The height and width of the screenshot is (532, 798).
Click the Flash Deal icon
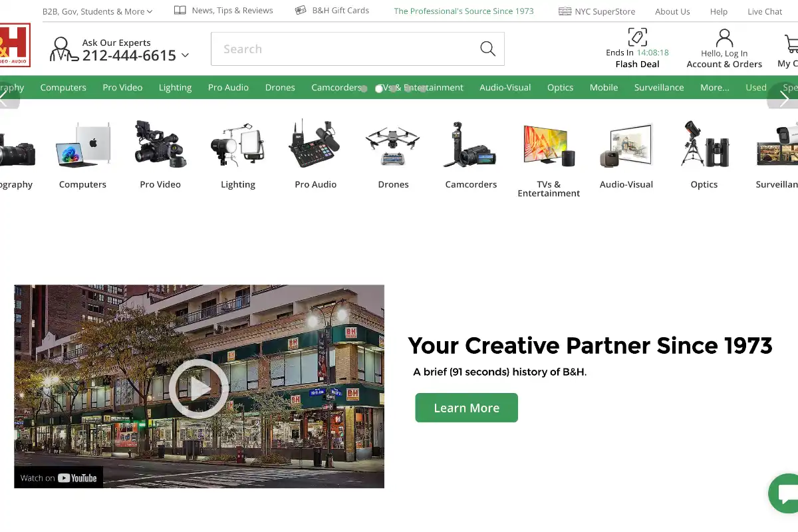(636, 37)
